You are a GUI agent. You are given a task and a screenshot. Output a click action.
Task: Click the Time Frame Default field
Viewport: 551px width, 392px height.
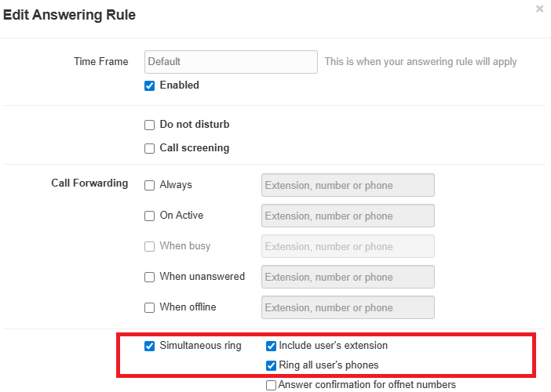click(x=231, y=62)
